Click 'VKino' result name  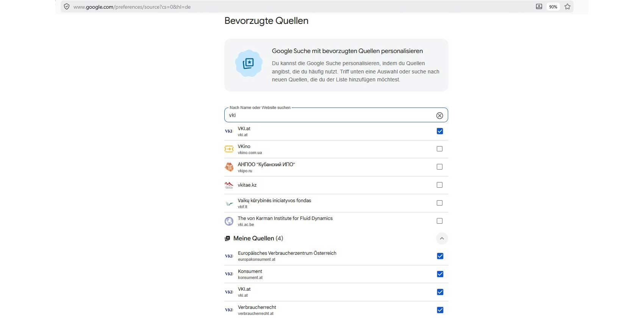point(244,146)
